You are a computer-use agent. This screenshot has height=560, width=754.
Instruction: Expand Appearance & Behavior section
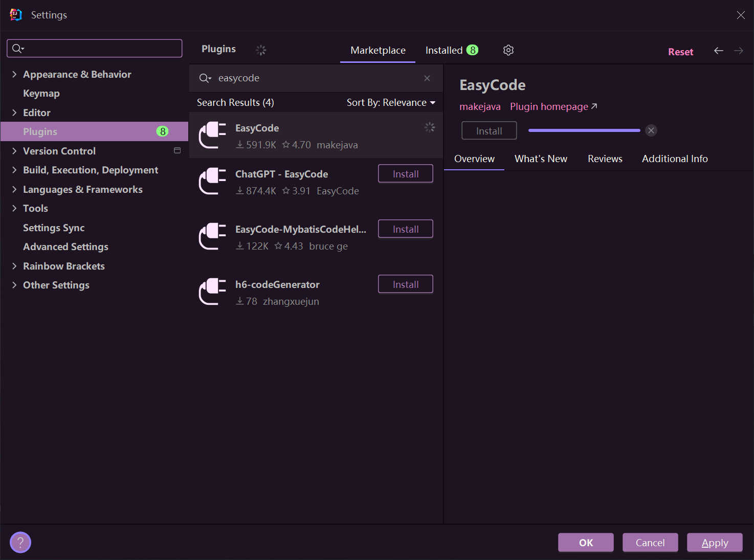14,74
